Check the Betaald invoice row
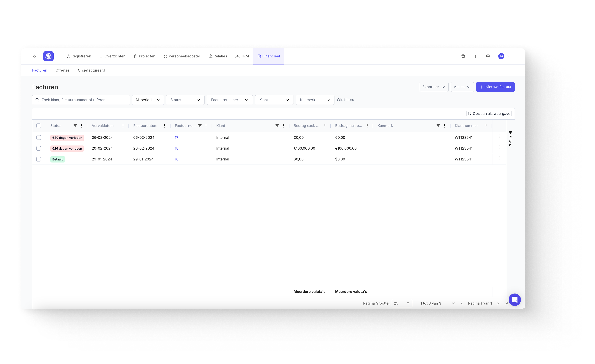This screenshot has height=364, width=595. point(39,159)
